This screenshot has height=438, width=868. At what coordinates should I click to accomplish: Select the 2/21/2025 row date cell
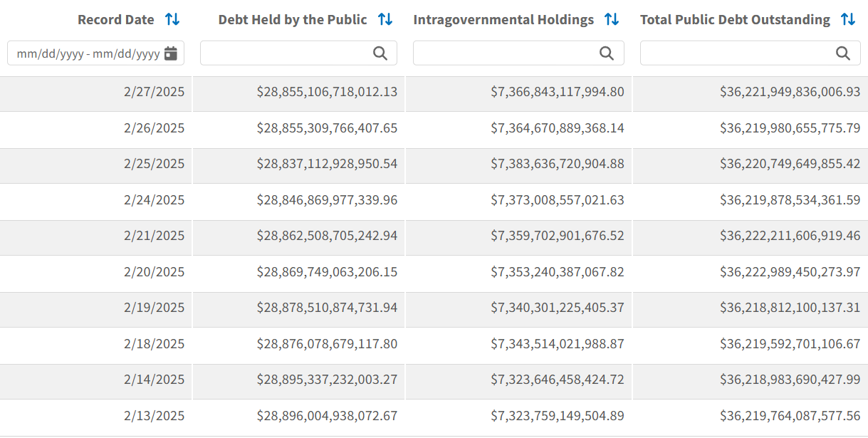pyautogui.click(x=154, y=236)
